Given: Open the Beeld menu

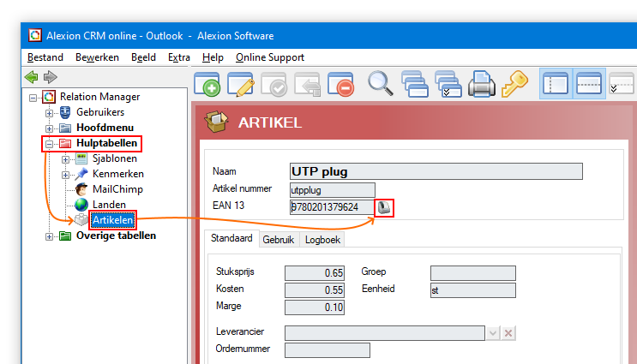Looking at the screenshot, I should click(x=143, y=57).
